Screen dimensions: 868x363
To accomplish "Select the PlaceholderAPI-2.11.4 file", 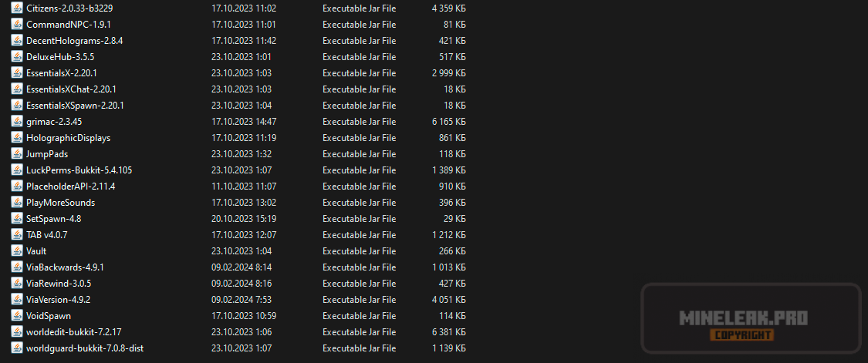I will point(70,186).
